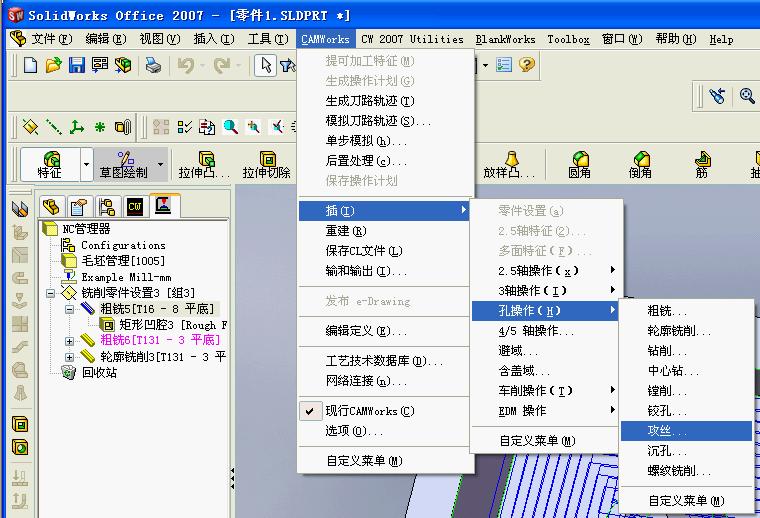Open the EDM 操作 submenu
760x518 pixels.
pos(545,410)
